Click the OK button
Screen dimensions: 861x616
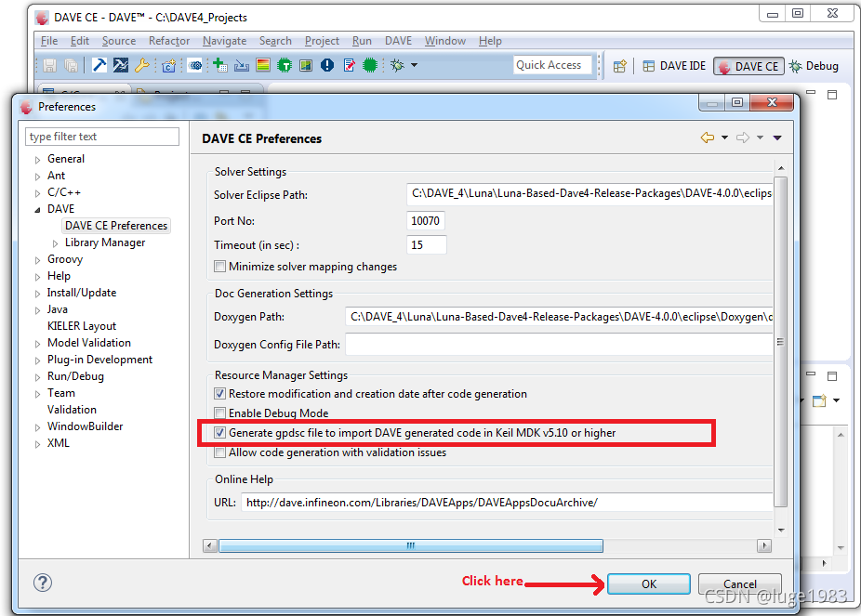click(x=649, y=584)
